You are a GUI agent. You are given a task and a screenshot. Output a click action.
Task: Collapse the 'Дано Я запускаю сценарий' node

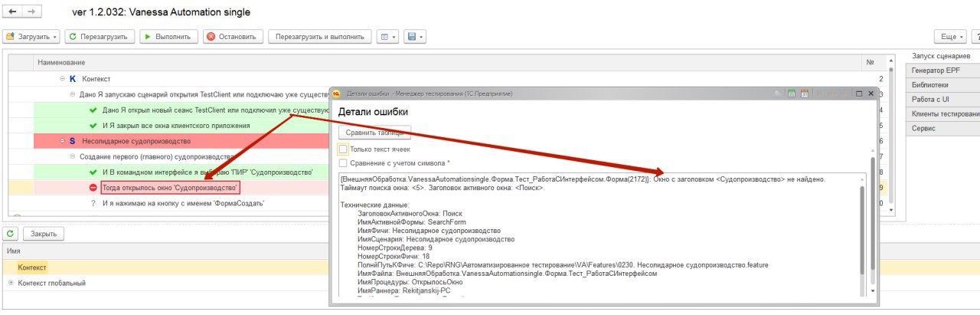tap(73, 94)
